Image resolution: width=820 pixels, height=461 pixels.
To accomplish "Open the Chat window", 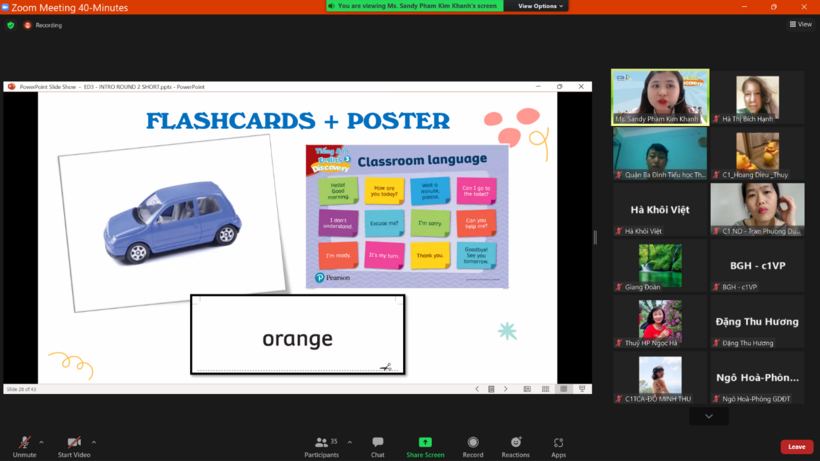I will coord(378,443).
